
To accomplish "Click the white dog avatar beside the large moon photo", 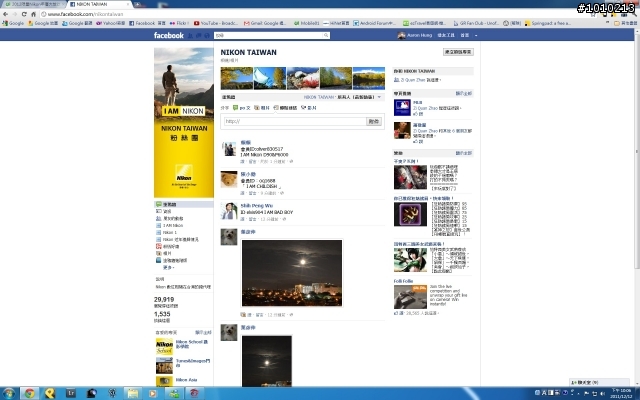I will (229, 237).
